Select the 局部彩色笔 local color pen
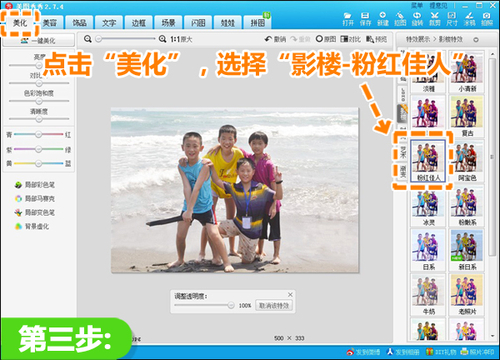This screenshot has height=360, width=500. click(35, 185)
